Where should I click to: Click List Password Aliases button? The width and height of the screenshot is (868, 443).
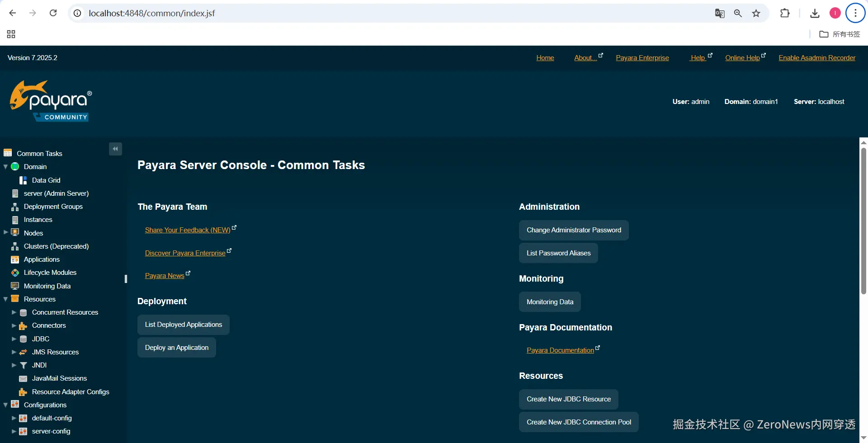(558, 253)
